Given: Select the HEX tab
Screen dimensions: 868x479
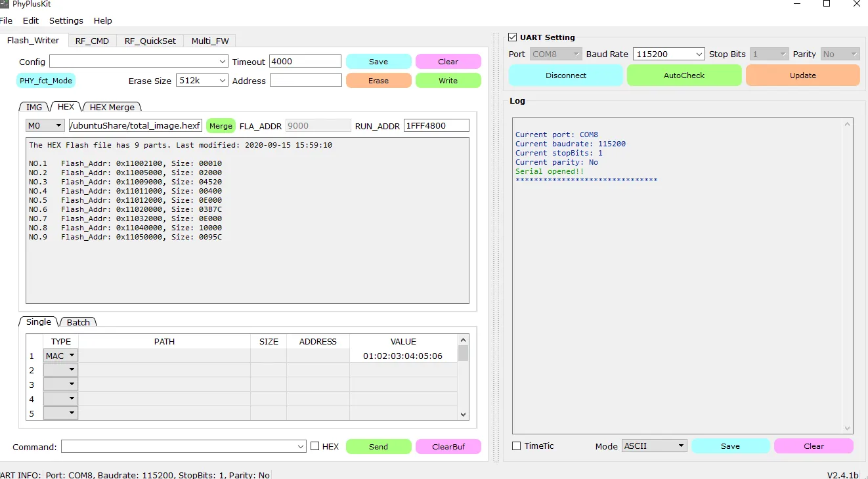Looking at the screenshot, I should [x=66, y=106].
